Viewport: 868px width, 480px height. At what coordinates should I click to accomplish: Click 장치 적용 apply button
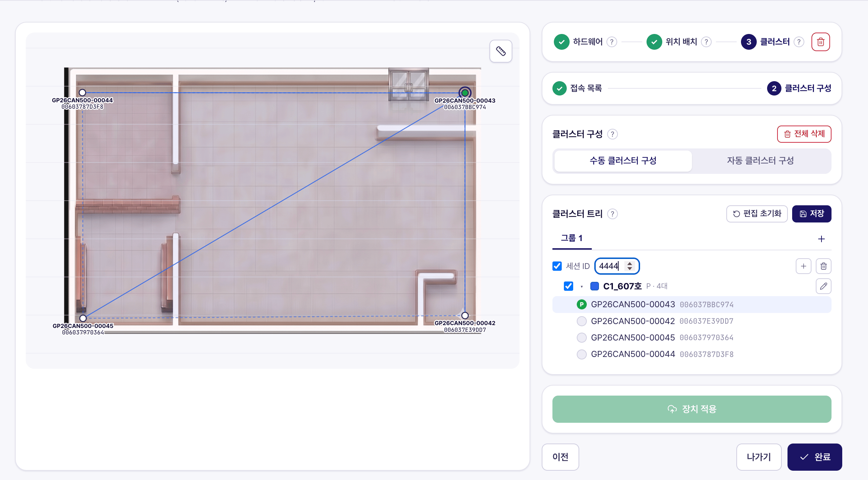[x=692, y=409]
